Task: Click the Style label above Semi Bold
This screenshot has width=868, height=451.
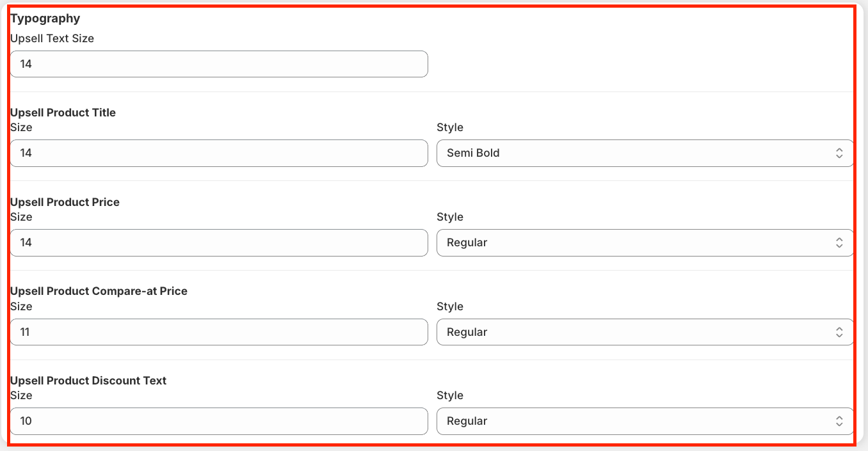Action: tap(450, 127)
